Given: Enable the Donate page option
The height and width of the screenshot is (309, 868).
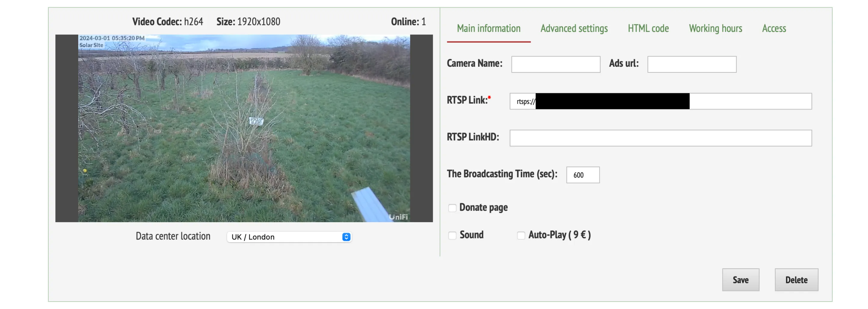Looking at the screenshot, I should click(x=452, y=208).
